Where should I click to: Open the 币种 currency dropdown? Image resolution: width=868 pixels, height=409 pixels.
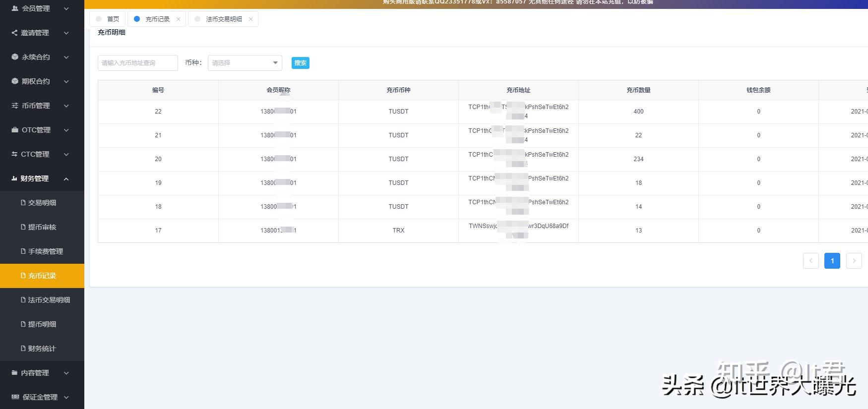click(245, 63)
